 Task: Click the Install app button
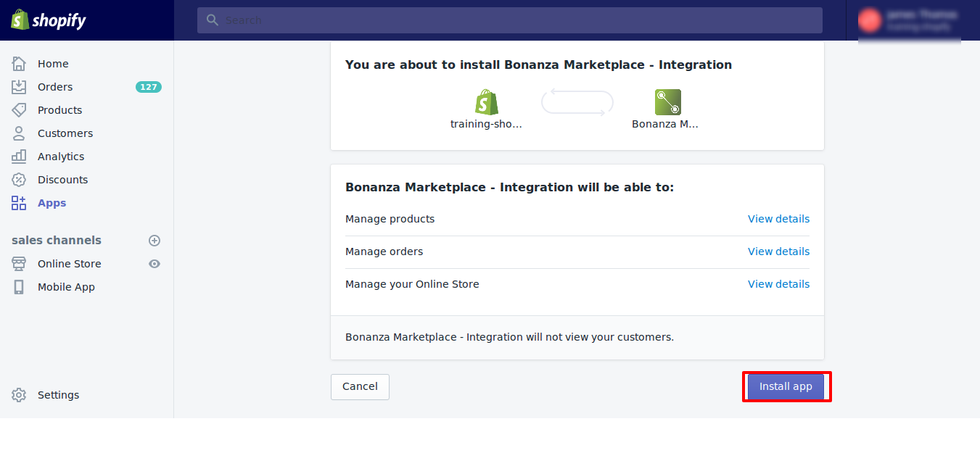tap(786, 387)
